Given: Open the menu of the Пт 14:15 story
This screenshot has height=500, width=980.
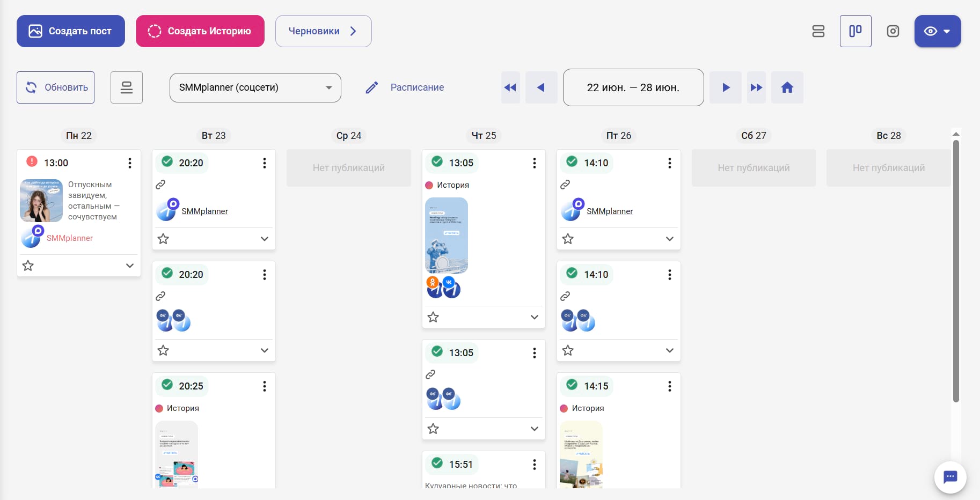Looking at the screenshot, I should (x=670, y=386).
